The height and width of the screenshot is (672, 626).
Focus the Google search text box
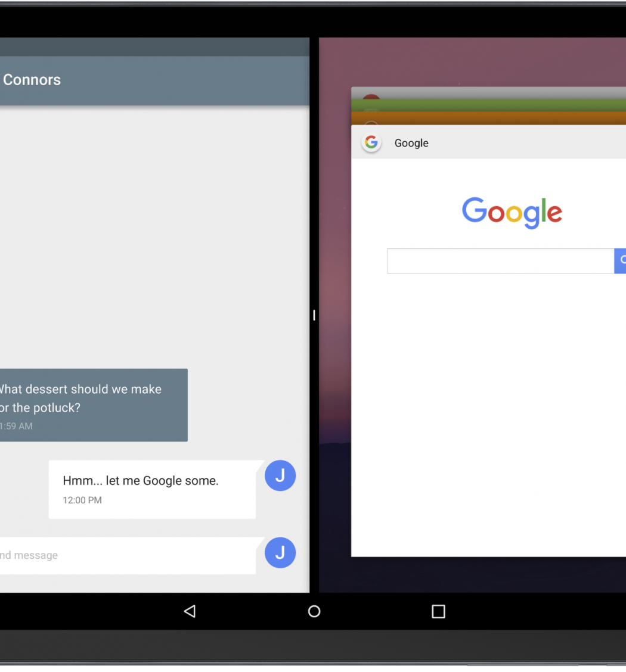pos(500,261)
